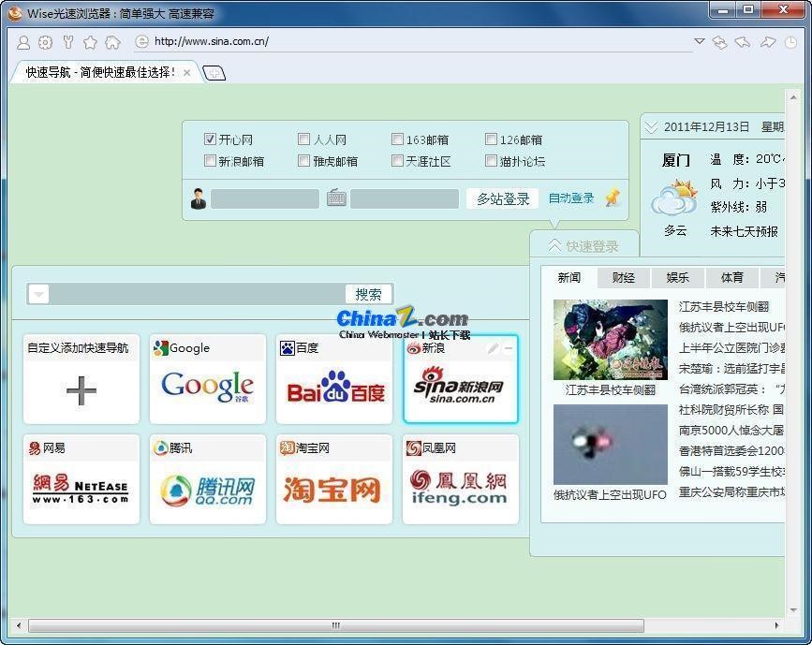The image size is (812, 645).
Task: Open 南京5000人悼念 news headline
Action: coord(732,431)
